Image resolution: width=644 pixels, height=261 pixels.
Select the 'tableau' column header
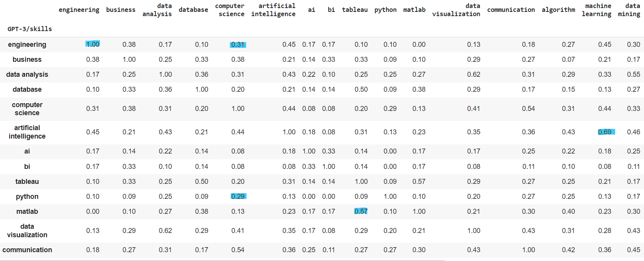point(355,10)
